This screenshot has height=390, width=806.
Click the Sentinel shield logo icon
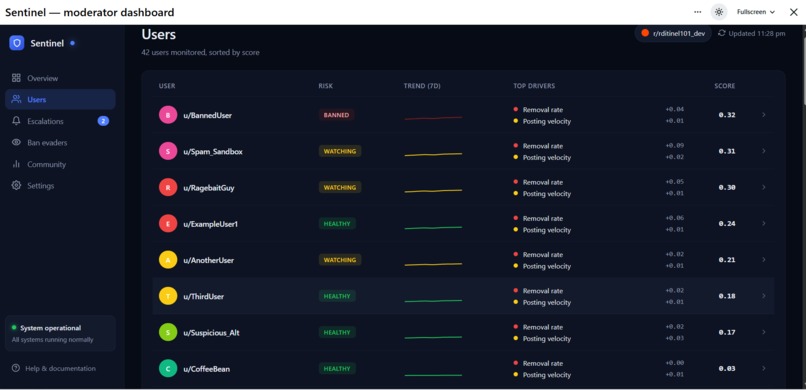pos(16,43)
